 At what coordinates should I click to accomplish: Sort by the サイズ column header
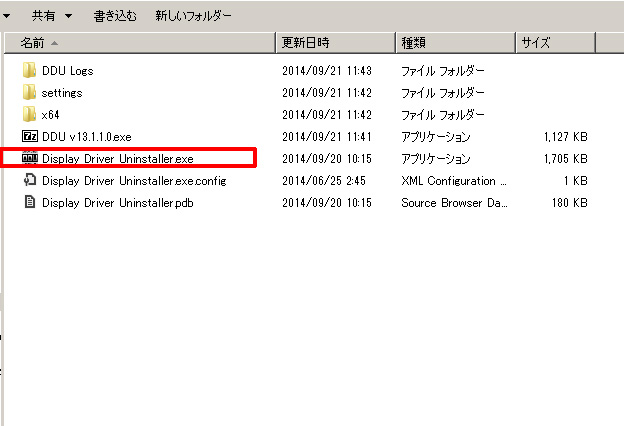click(556, 43)
